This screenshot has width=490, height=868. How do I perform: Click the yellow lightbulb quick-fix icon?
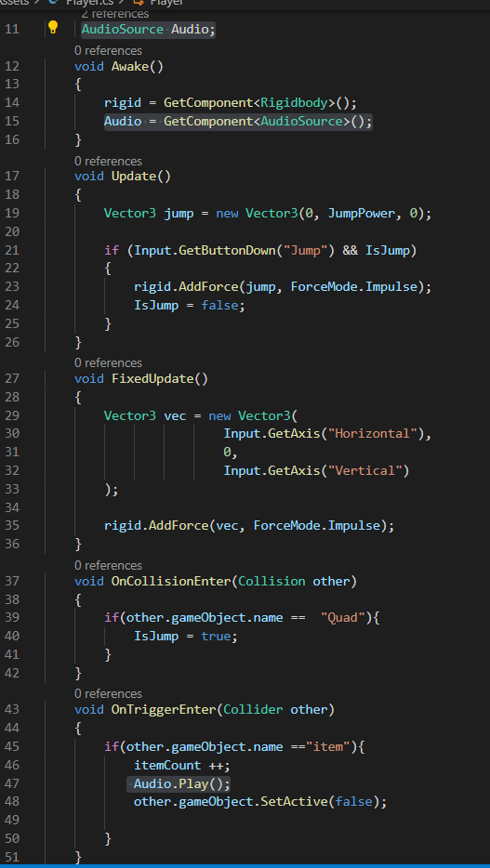point(53,28)
